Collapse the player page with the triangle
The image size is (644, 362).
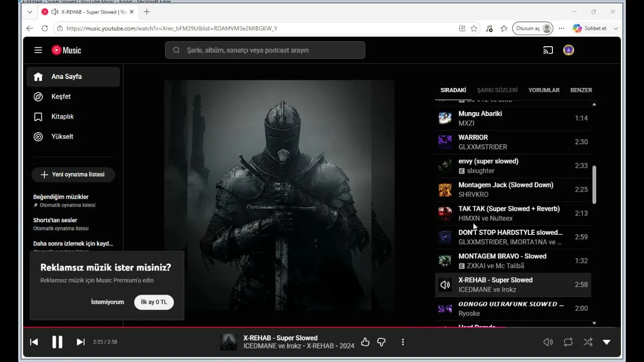(607, 342)
